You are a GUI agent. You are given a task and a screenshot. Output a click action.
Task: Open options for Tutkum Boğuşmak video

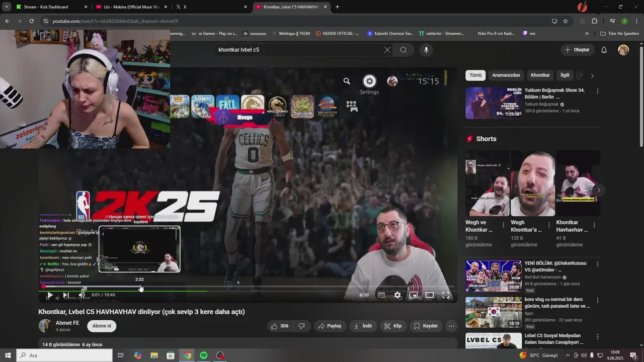click(x=598, y=92)
